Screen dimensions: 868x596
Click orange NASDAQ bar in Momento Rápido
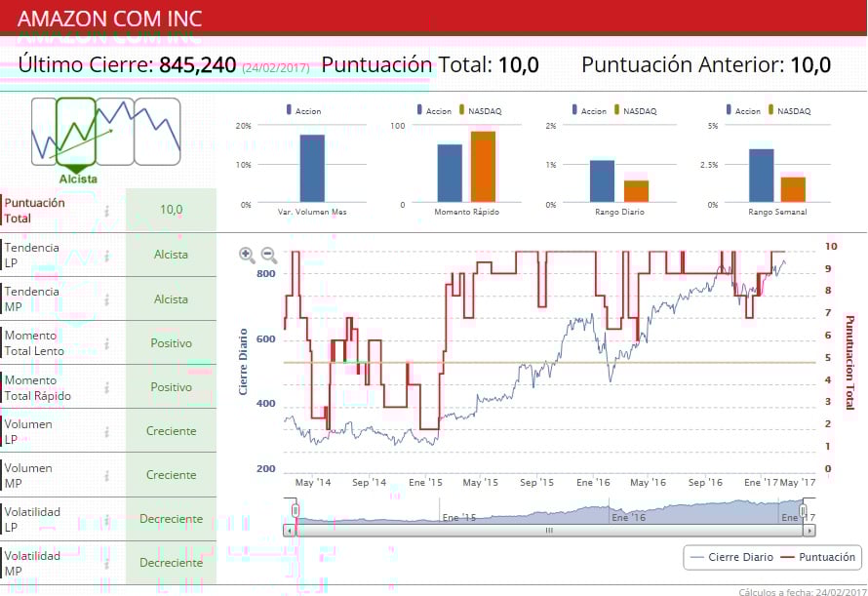tap(484, 167)
